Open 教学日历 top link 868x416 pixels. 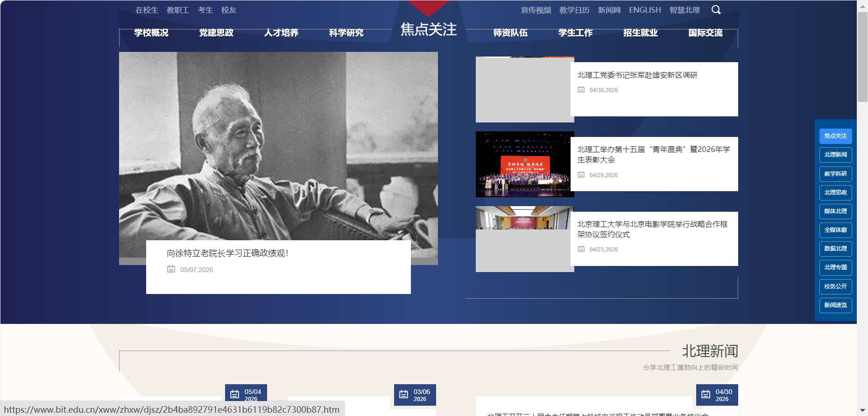tap(574, 10)
